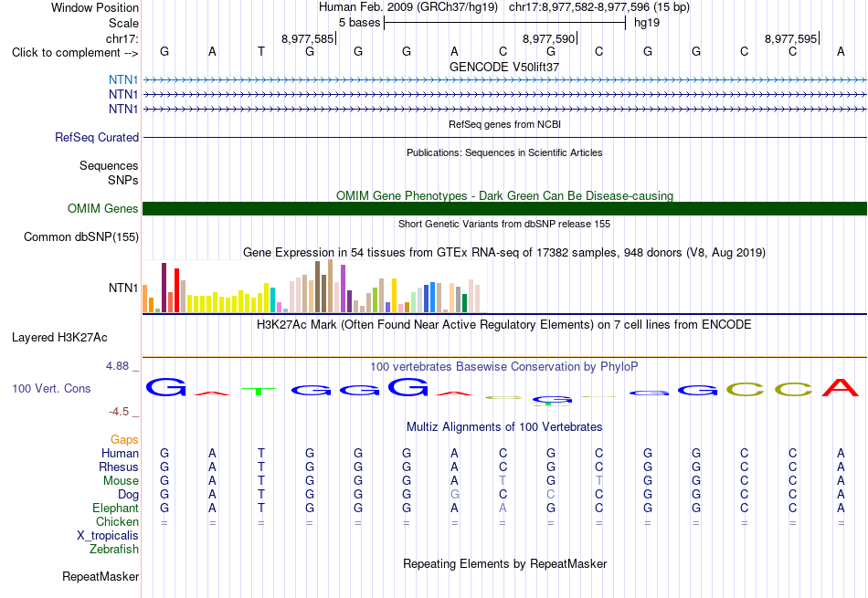Click the 4.88 PhyloP maximum value
This screenshot has width=868, height=598.
pos(117,366)
